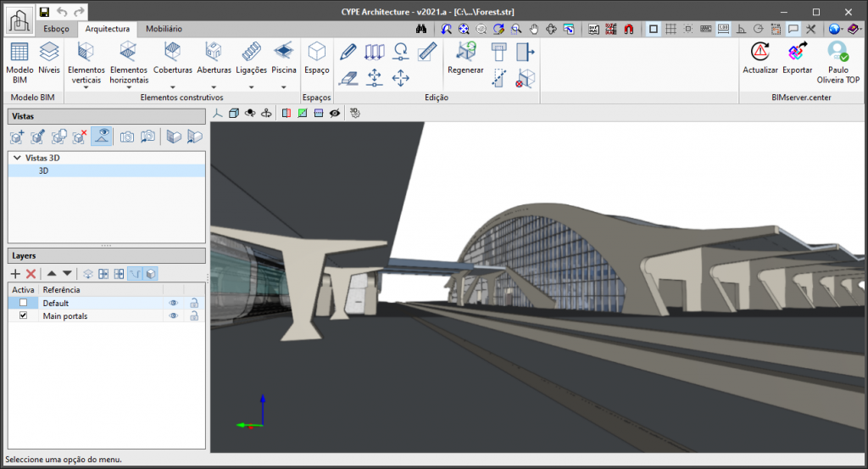The image size is (868, 469).
Task: Select the Espaço space tool
Action: pos(316,59)
